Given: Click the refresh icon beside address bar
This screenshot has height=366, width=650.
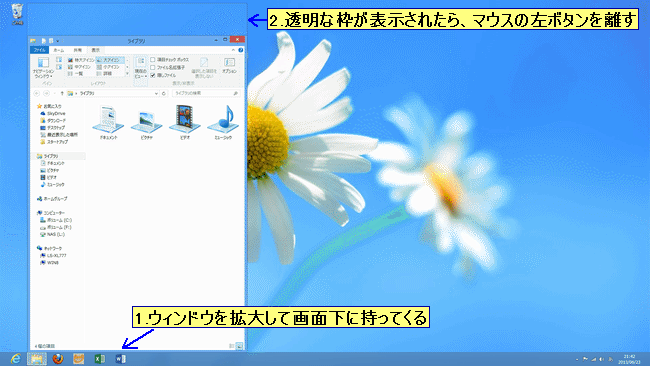Looking at the screenshot, I should [164, 93].
